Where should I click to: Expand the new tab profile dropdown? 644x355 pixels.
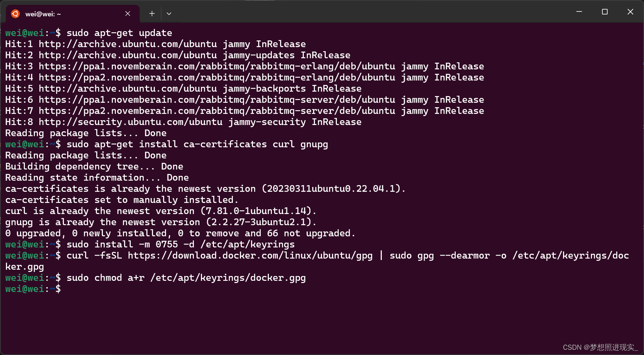coord(169,14)
